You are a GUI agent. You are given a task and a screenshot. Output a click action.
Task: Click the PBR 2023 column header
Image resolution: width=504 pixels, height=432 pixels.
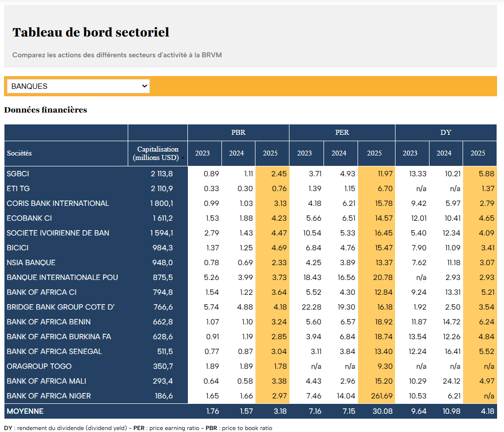coord(203,153)
